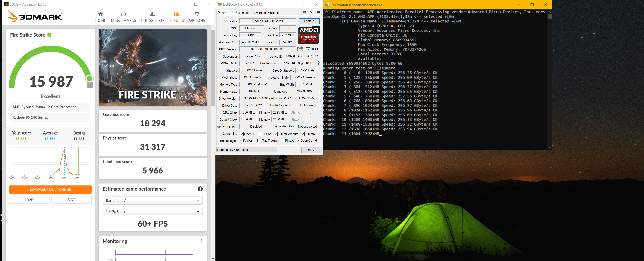Open Monitoring three-dot menu
This screenshot has width=644, height=261.
(x=202, y=241)
